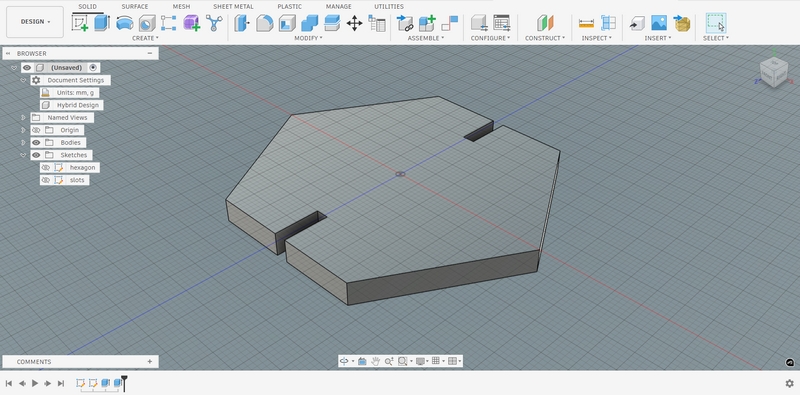Screen dimensions: 800x395
Task: Select the Revolve tool
Action: point(124,23)
